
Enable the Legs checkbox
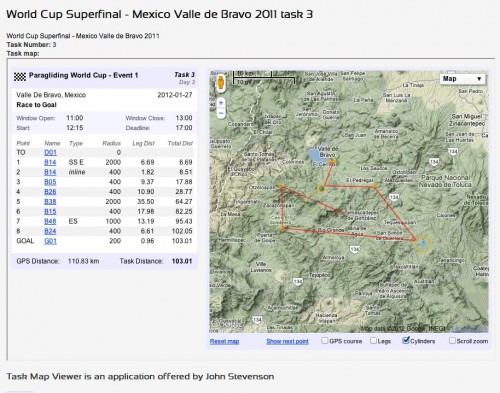pyautogui.click(x=373, y=340)
